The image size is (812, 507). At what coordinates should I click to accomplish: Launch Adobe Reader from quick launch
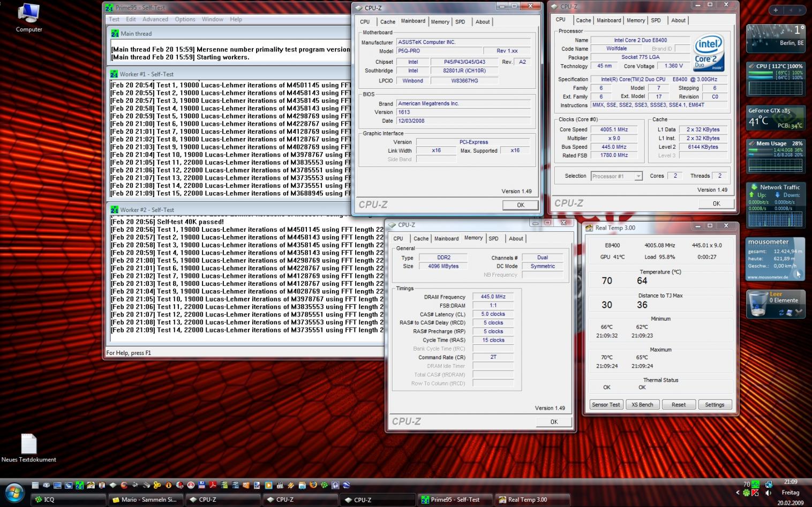(212, 485)
